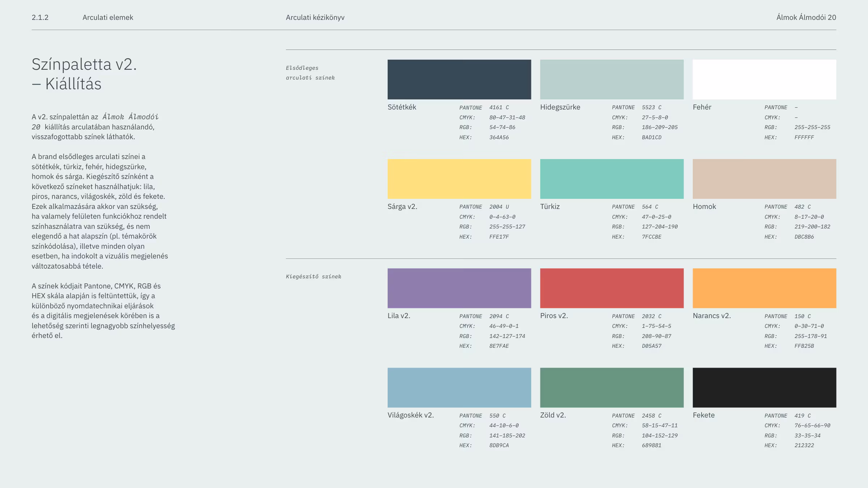The width and height of the screenshot is (868, 488).
Task: Select the Világoskék v2. light blue swatch
Action: tap(459, 388)
